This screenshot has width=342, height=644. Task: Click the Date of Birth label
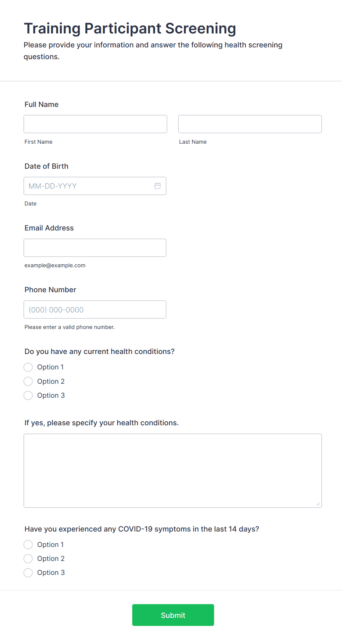pyautogui.click(x=46, y=166)
